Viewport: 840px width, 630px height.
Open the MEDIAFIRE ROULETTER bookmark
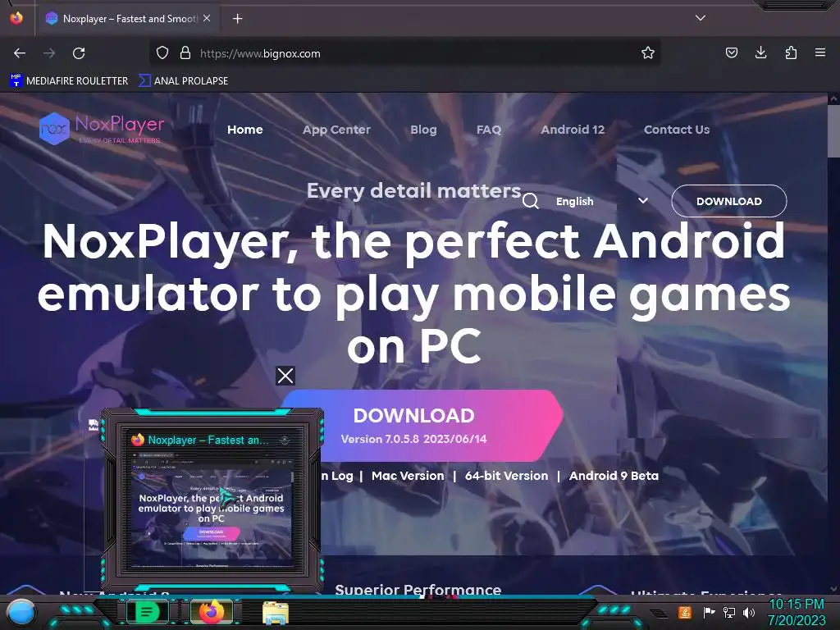69,81
